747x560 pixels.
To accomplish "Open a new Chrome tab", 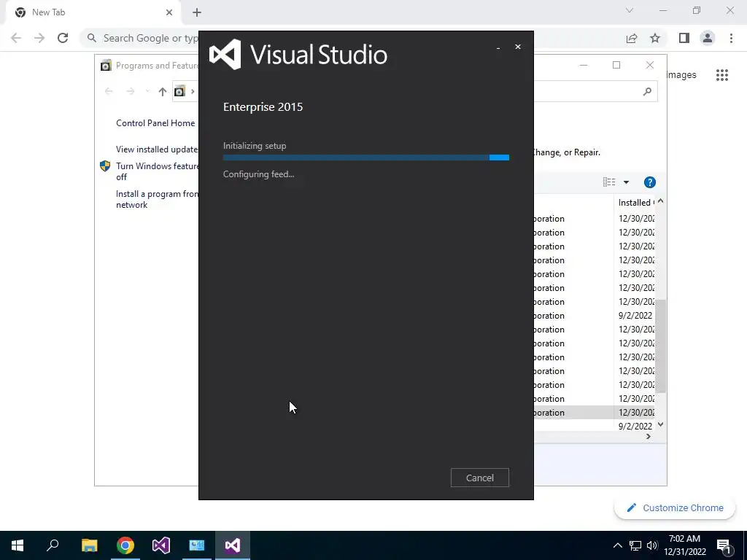I will coord(197,12).
